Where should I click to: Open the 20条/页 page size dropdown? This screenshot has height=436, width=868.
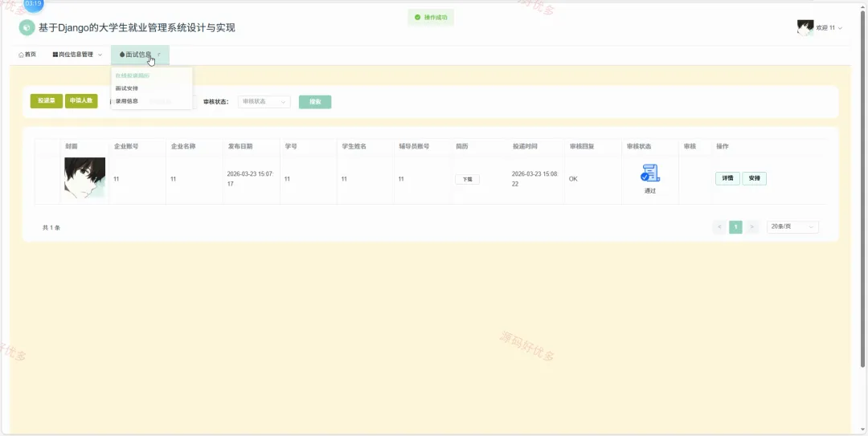[792, 227]
